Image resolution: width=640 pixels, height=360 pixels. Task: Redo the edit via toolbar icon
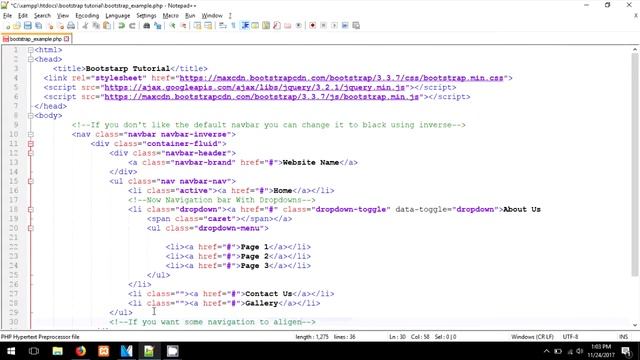point(132,26)
